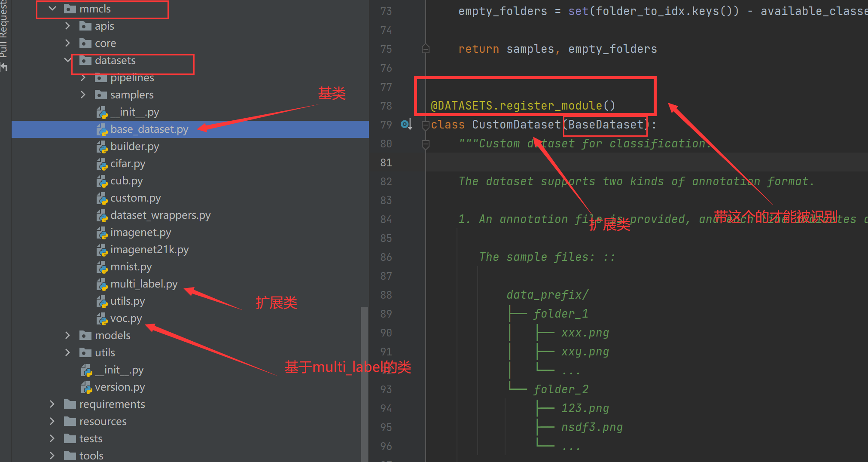Screen dimensions: 868x462
Task: Click 'folder_1' in the docstring tree
Action: [561, 314]
